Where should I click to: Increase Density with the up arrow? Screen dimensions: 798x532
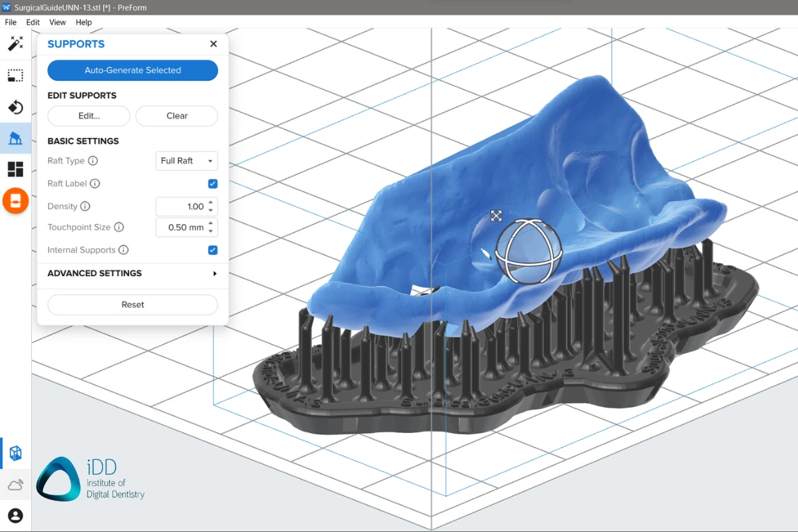pyautogui.click(x=211, y=203)
